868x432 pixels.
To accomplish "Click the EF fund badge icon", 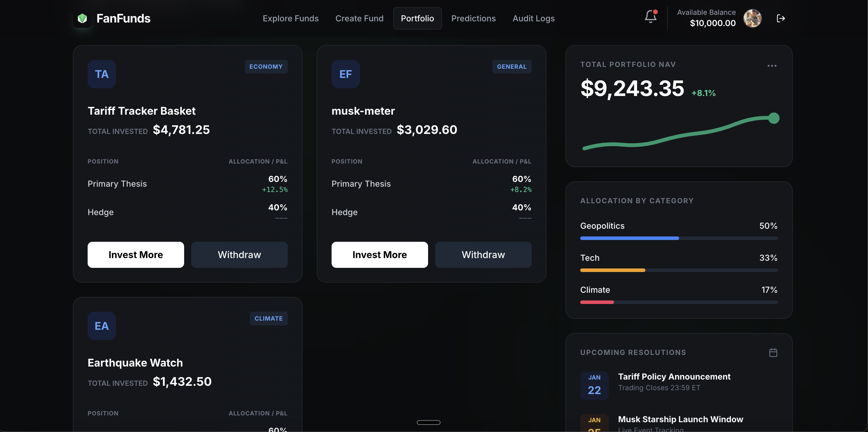I will [x=345, y=74].
